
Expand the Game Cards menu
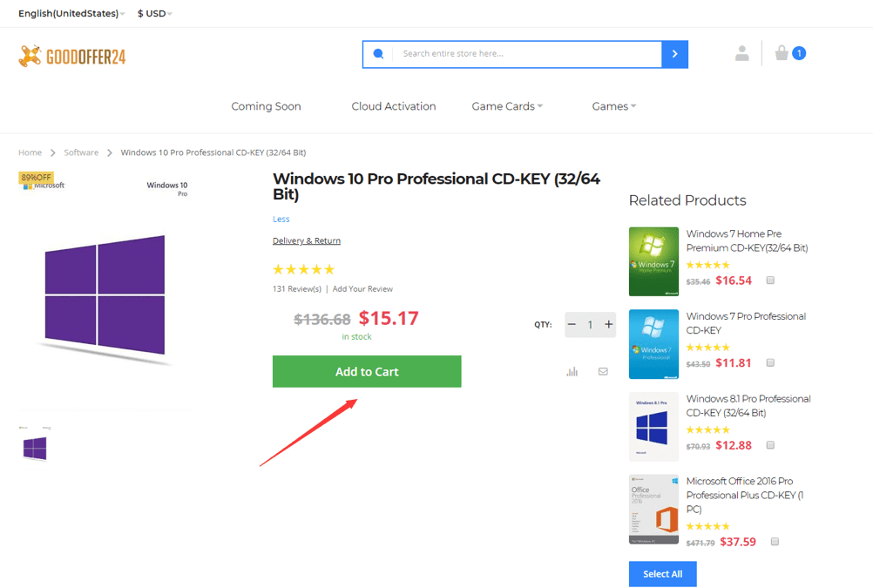click(507, 106)
